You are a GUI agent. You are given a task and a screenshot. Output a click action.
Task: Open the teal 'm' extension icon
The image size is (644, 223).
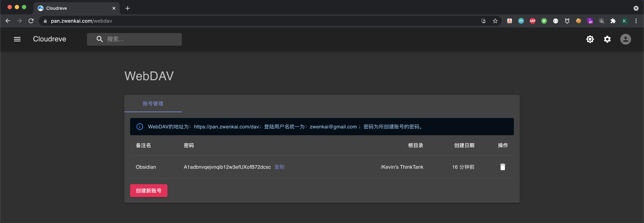click(x=521, y=21)
